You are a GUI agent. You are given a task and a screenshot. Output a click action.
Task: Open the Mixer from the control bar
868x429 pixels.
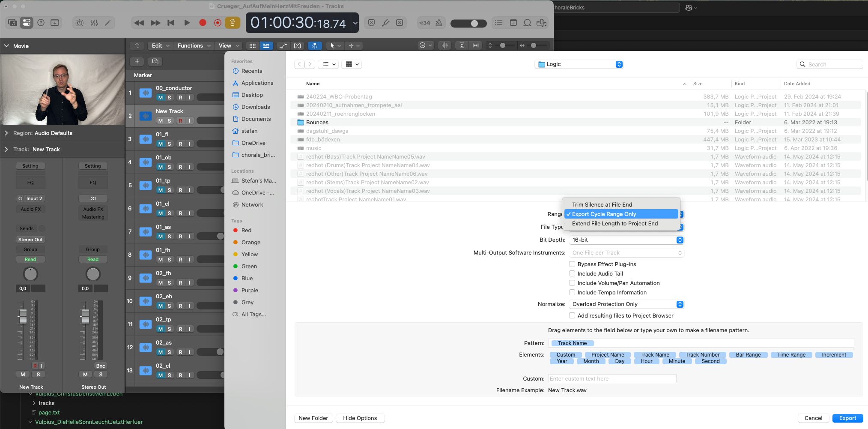click(94, 23)
